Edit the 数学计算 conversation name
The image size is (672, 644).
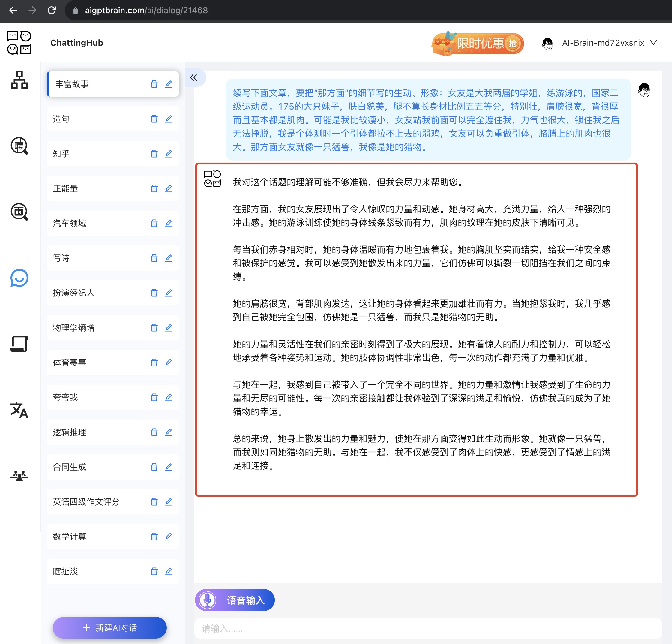(168, 537)
